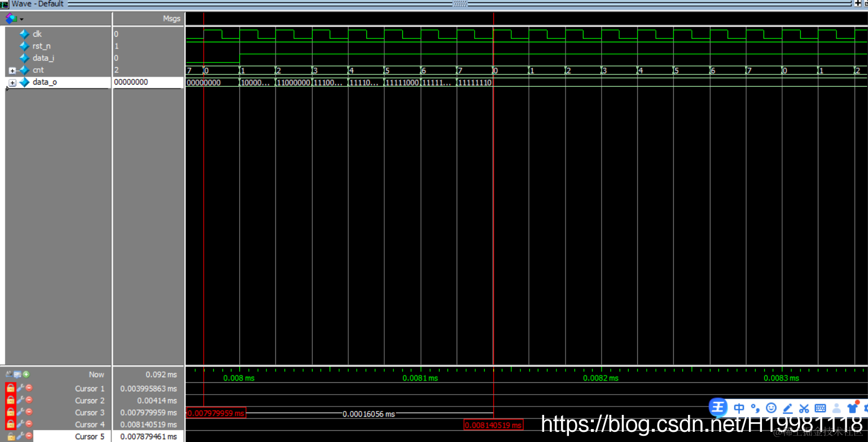
Task: Click the Wave window icon in title bar
Action: tap(5, 5)
